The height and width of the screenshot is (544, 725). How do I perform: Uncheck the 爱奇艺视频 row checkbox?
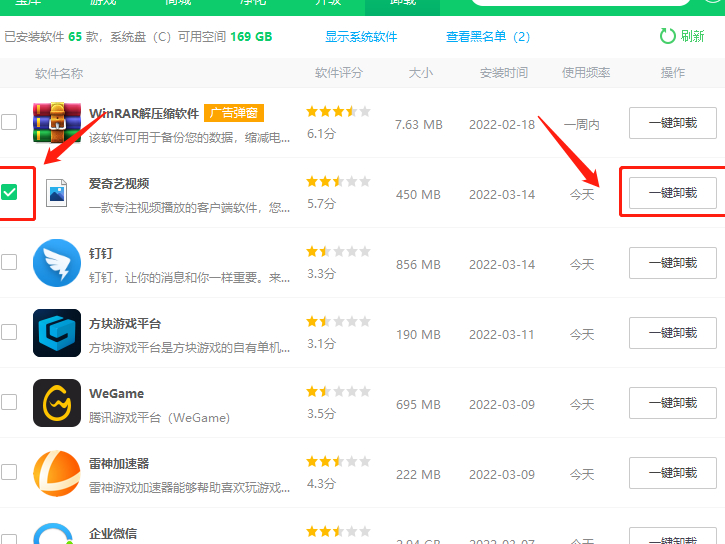click(x=9, y=192)
